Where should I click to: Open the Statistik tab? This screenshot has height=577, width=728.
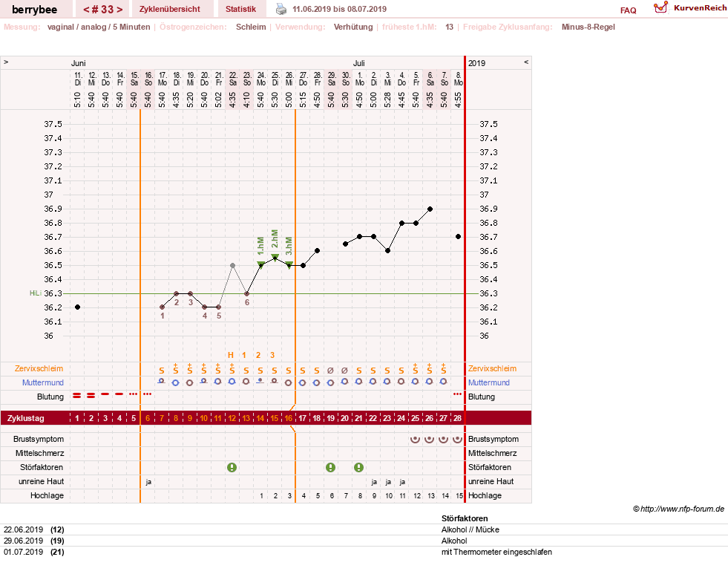(x=240, y=9)
